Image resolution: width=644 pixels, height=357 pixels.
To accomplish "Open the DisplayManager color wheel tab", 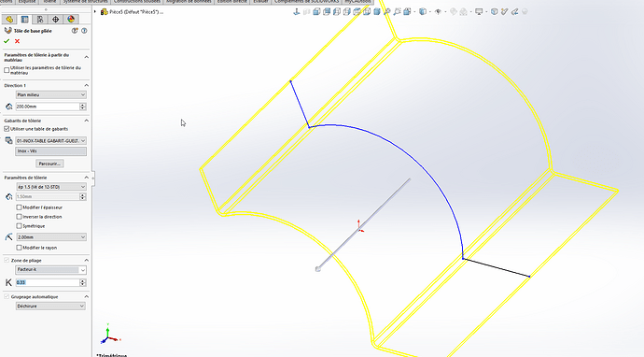I will click(71, 20).
